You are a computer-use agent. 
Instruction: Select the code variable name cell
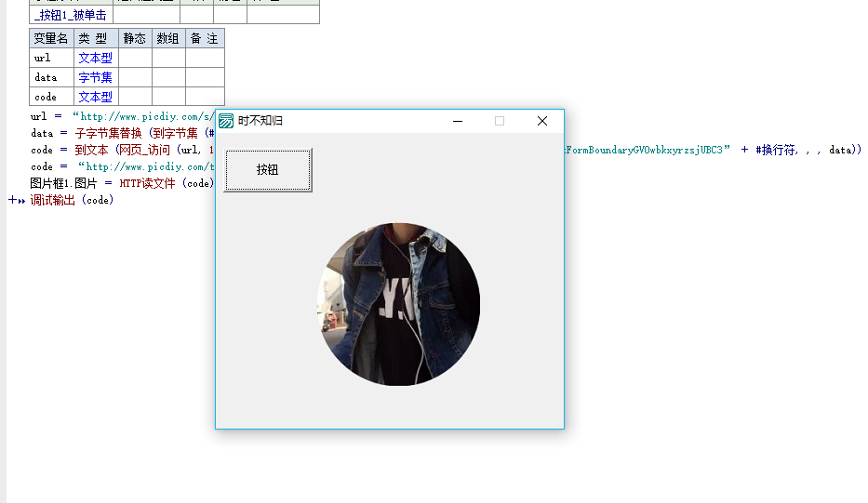pyautogui.click(x=51, y=97)
